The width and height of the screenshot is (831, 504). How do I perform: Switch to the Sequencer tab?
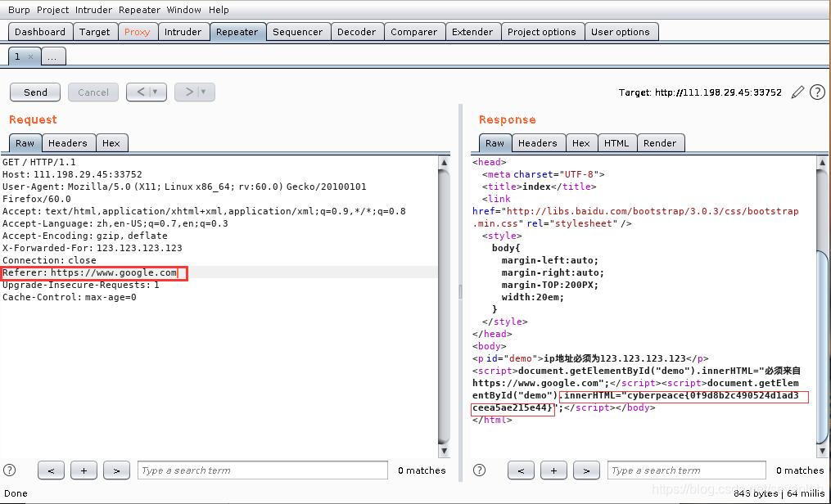click(x=298, y=32)
